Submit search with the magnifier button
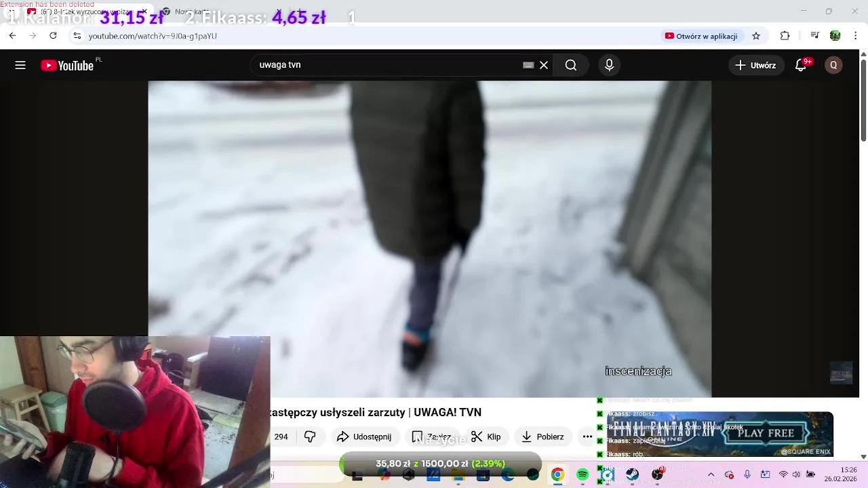Viewport: 868px width, 488px height. pos(571,65)
